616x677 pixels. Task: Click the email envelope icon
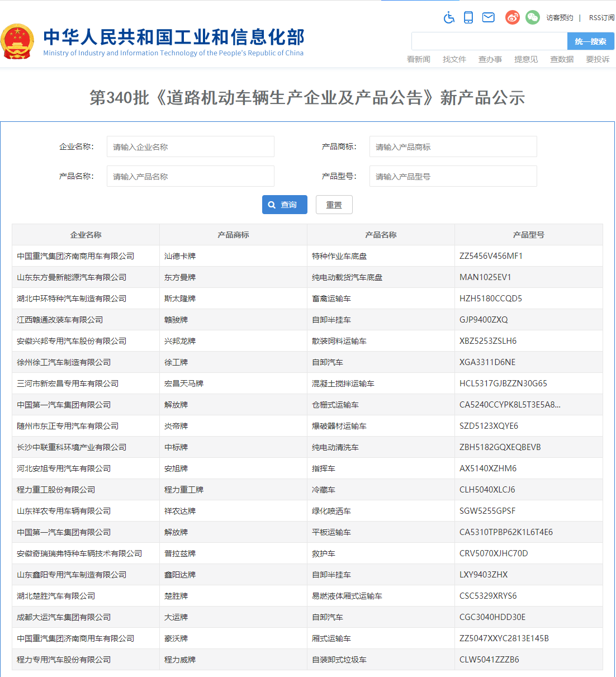pyautogui.click(x=488, y=18)
